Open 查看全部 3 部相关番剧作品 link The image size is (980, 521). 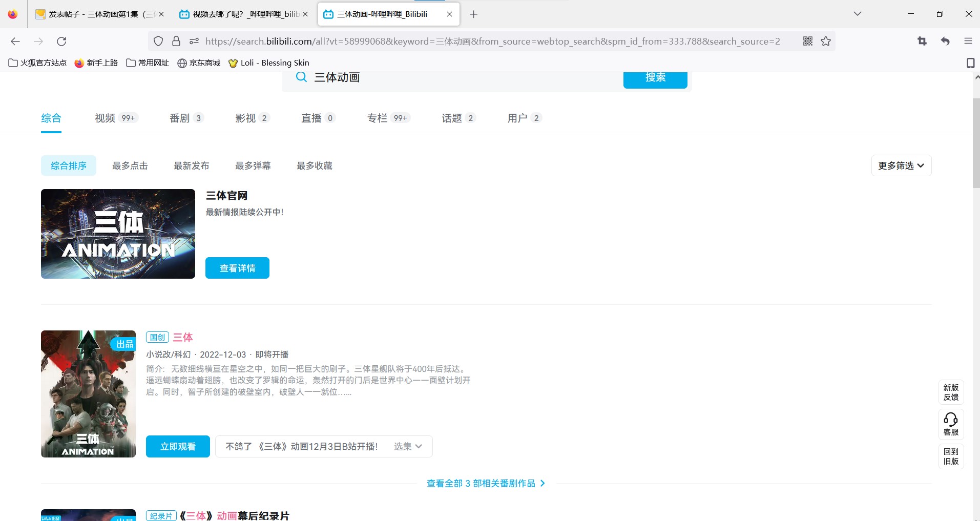486,483
